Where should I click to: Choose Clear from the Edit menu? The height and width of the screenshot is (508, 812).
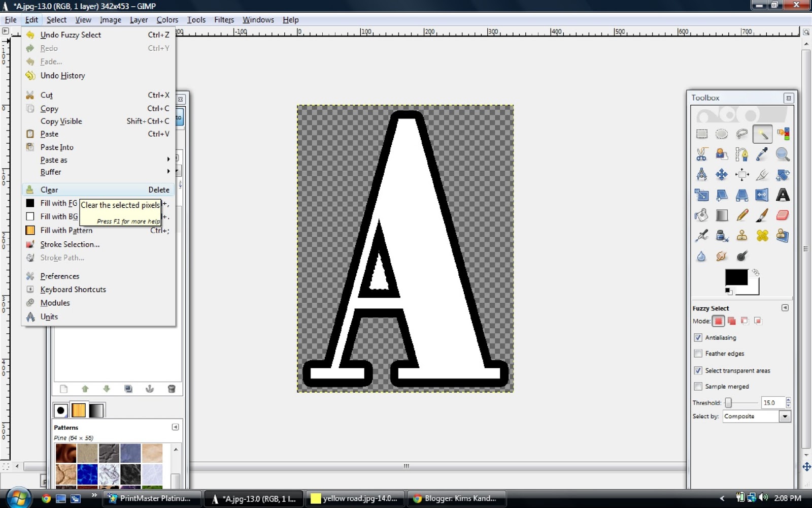pos(98,190)
